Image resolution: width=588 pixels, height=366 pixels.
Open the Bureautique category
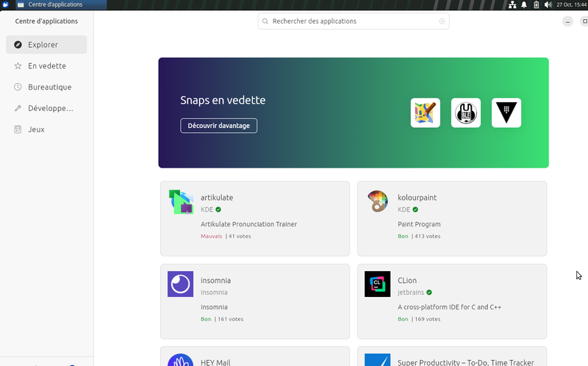click(46, 87)
